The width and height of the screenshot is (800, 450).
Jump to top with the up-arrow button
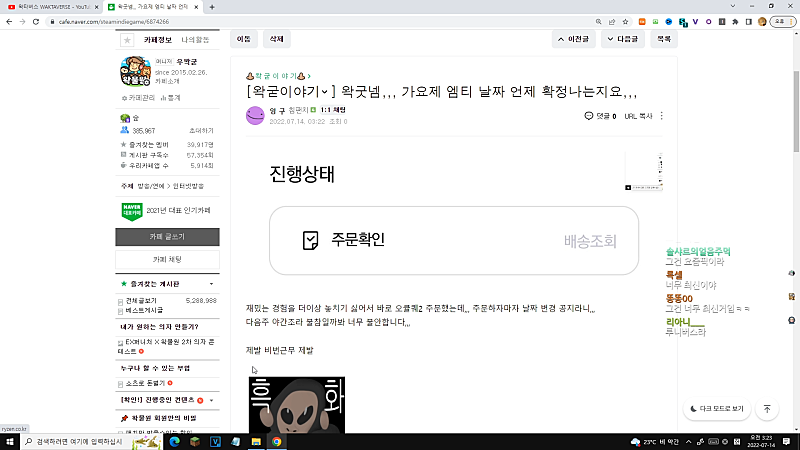click(x=767, y=409)
